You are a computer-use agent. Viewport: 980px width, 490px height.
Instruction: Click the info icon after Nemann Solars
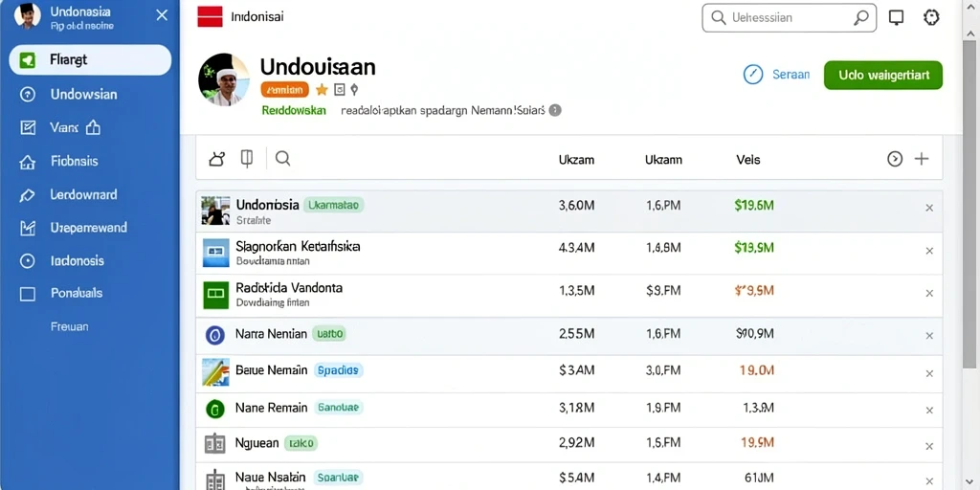pyautogui.click(x=555, y=111)
